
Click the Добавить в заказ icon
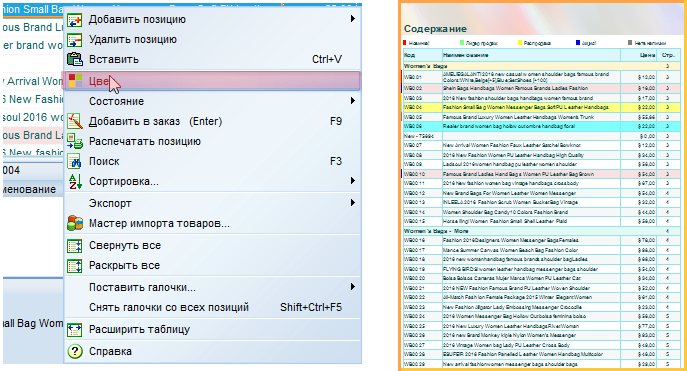pyautogui.click(x=75, y=121)
